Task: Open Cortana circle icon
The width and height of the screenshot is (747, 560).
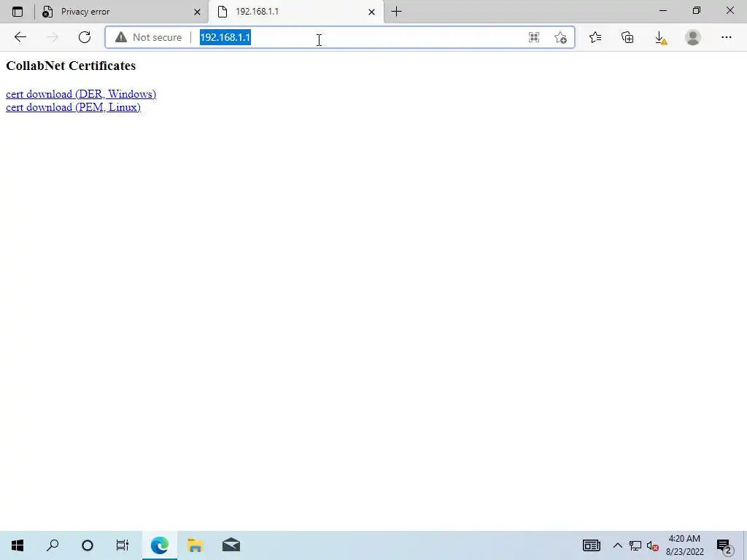Action: (88, 545)
